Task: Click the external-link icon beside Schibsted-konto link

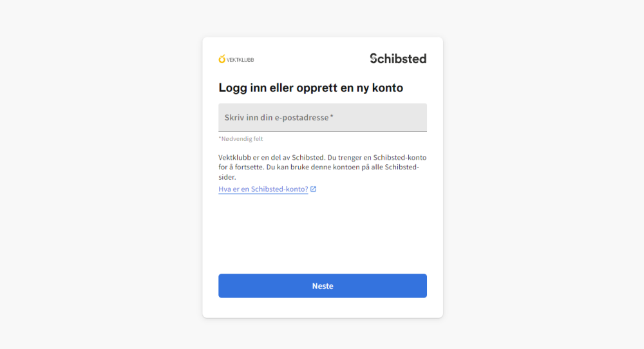Action: [314, 189]
